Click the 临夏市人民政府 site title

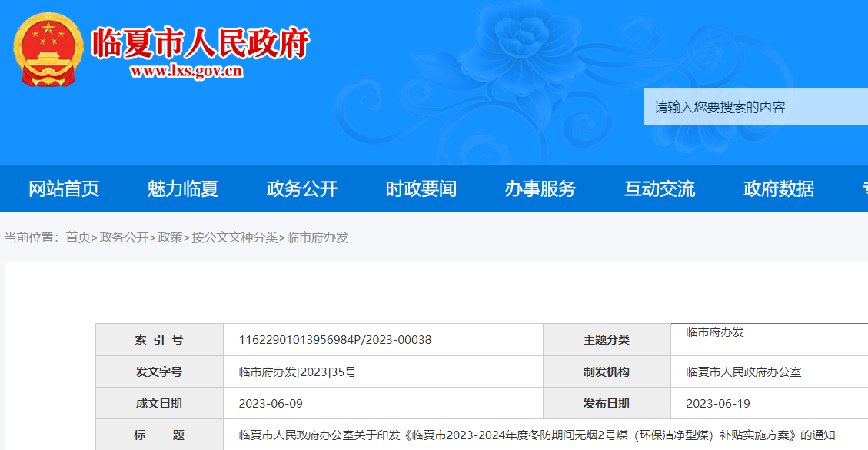coord(200,43)
